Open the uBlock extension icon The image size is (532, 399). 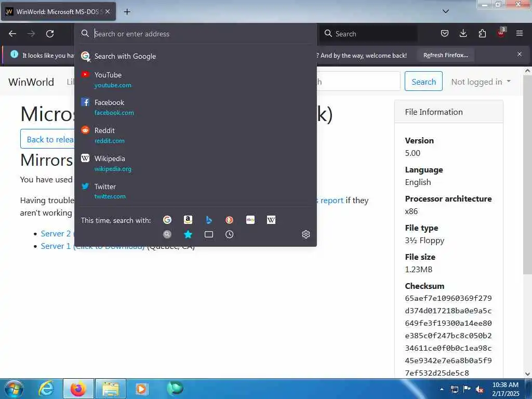tap(501, 33)
